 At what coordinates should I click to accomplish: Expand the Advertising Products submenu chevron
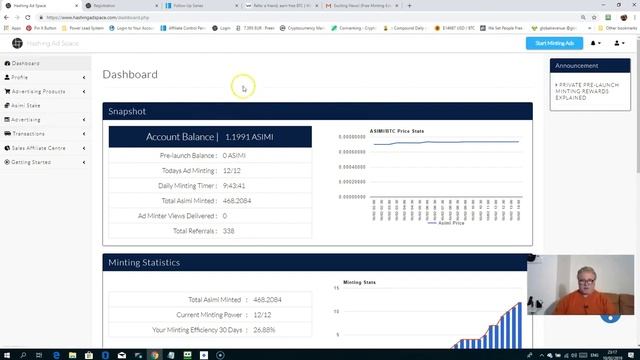pos(84,91)
